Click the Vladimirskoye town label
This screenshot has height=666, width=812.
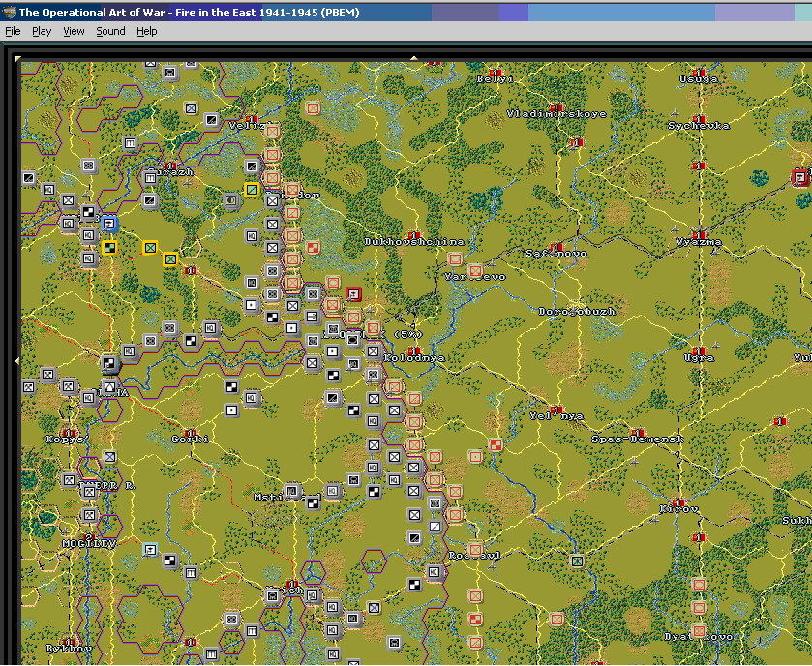coord(556,114)
